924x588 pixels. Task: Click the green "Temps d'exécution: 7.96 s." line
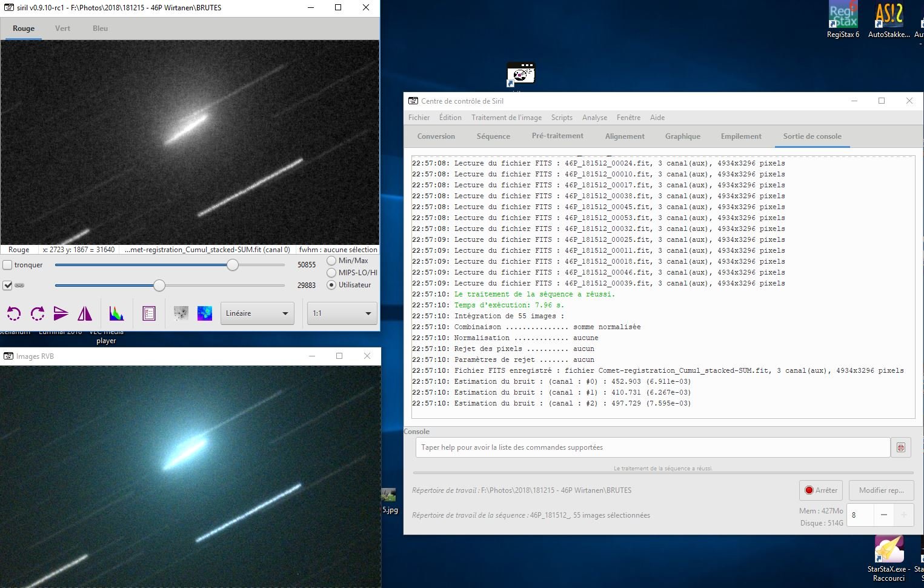[509, 305]
